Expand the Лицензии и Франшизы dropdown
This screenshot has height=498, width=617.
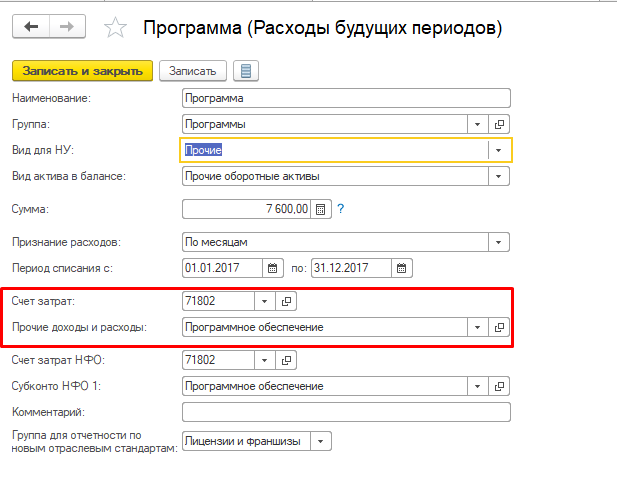coord(319,440)
